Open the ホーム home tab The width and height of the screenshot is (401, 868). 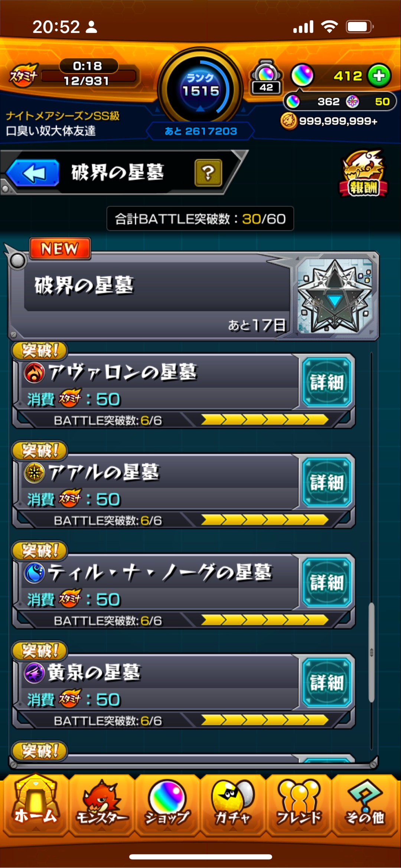click(x=35, y=806)
